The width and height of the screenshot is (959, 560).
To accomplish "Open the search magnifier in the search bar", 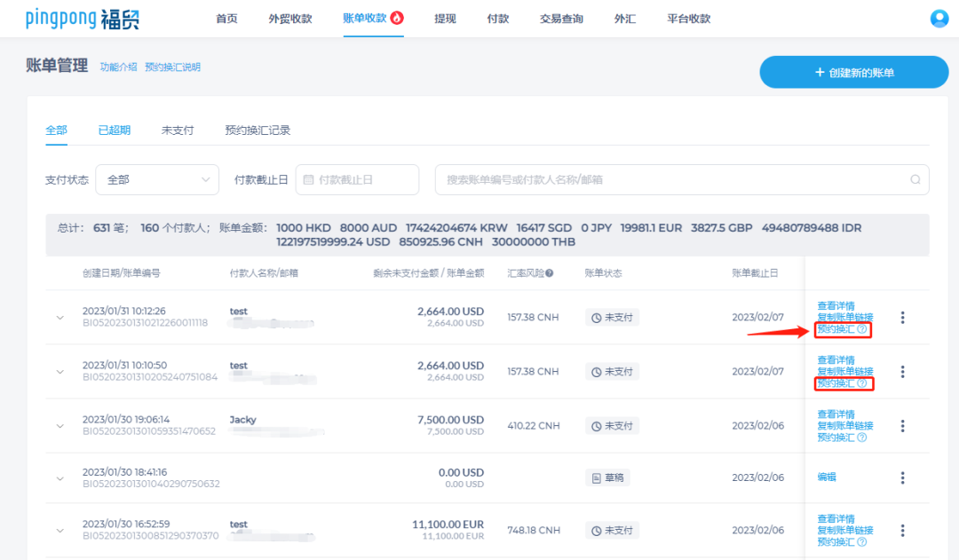I will click(915, 179).
